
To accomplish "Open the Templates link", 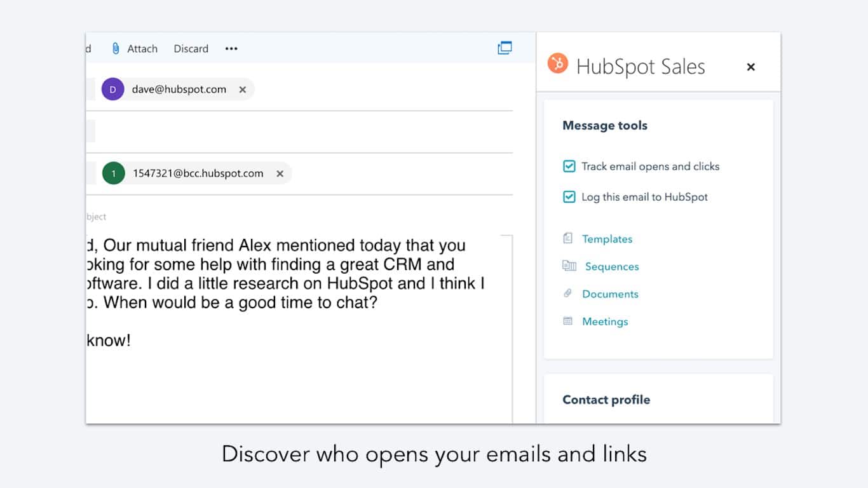I will 607,239.
